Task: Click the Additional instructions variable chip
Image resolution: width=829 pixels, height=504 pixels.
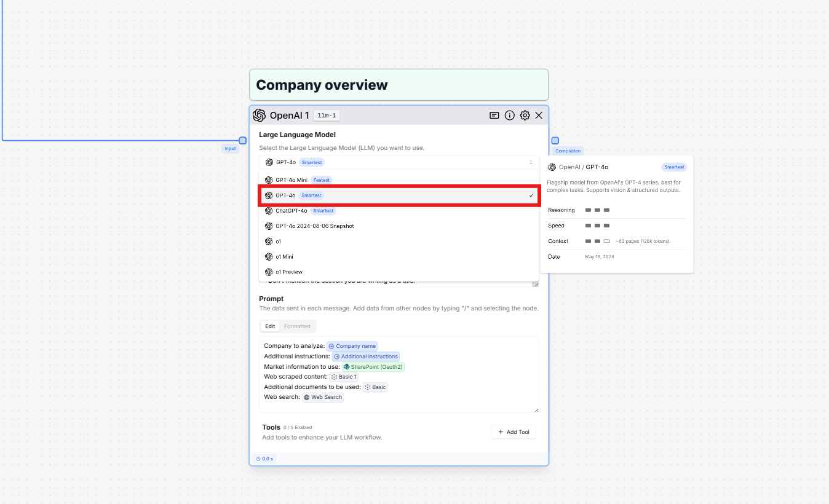Action: [x=366, y=356]
